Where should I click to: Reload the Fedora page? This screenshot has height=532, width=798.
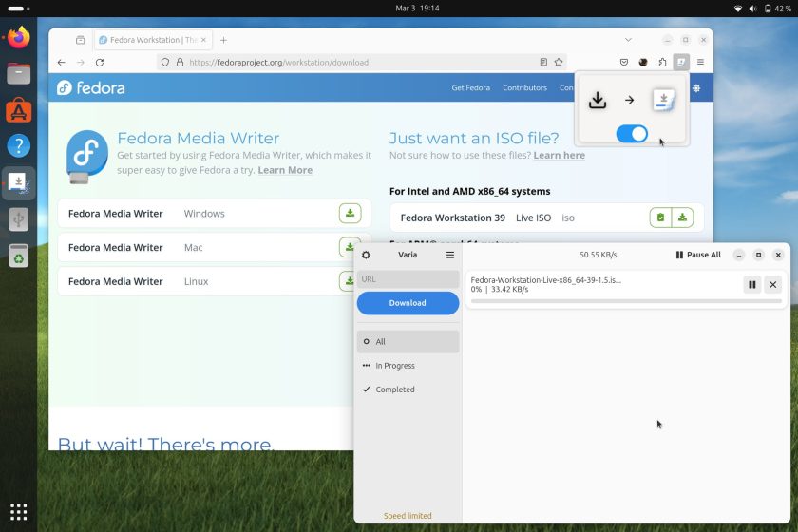point(100,62)
